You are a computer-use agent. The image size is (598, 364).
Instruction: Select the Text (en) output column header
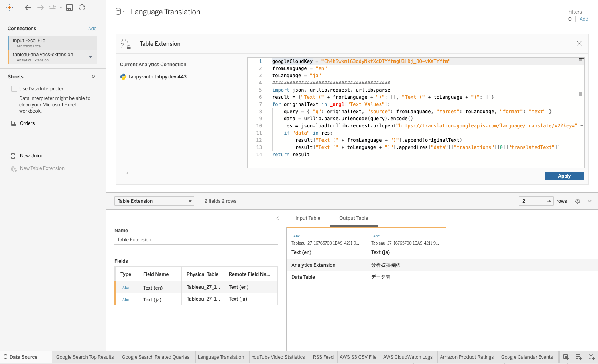[326, 243]
